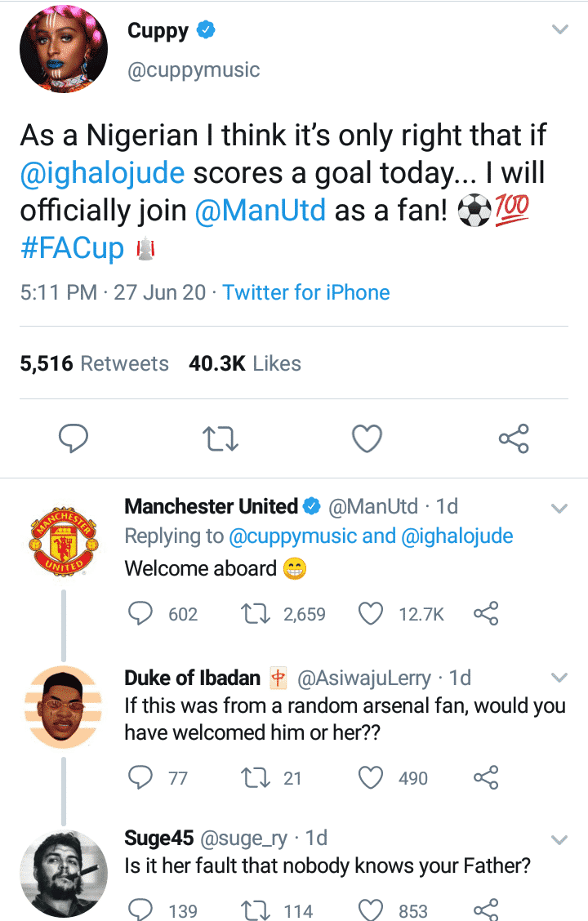Open the #FACup hashtag

[72, 248]
